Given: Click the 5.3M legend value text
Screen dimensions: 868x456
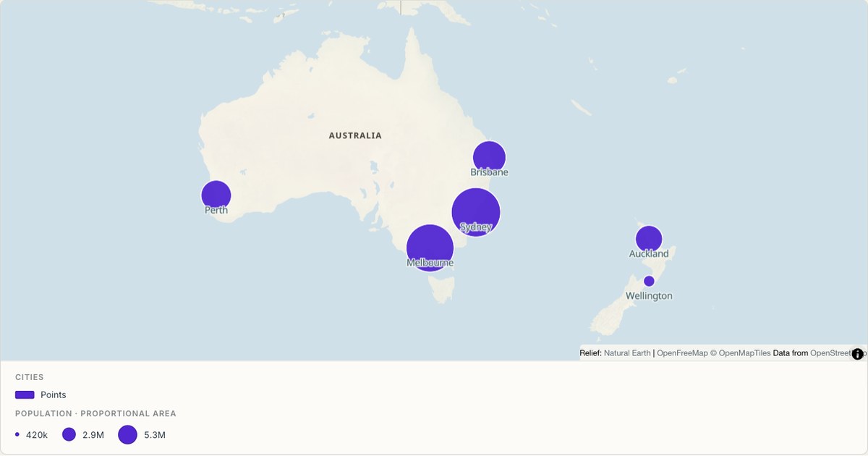Looking at the screenshot, I should click(x=155, y=435).
